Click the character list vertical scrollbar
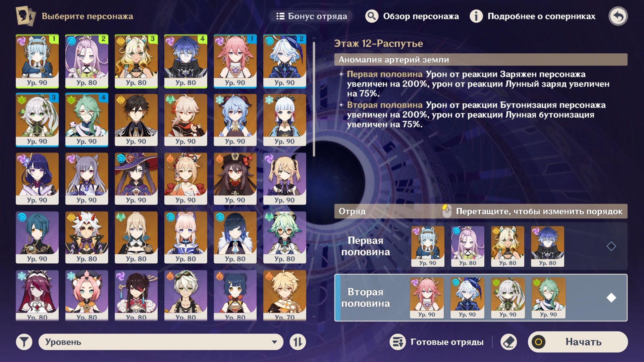 [314, 99]
